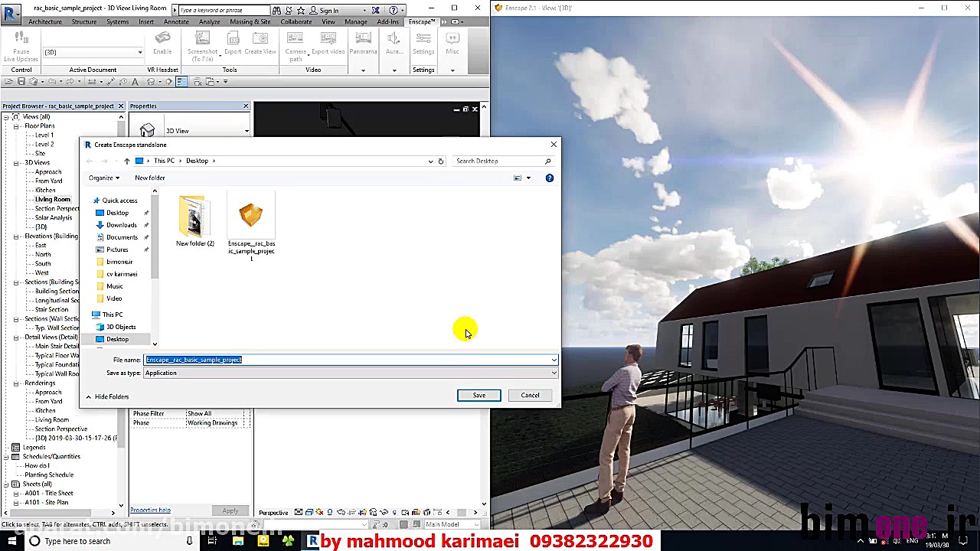The image size is (980, 551).
Task: Click the Revit icon on the taskbar
Action: point(312,541)
